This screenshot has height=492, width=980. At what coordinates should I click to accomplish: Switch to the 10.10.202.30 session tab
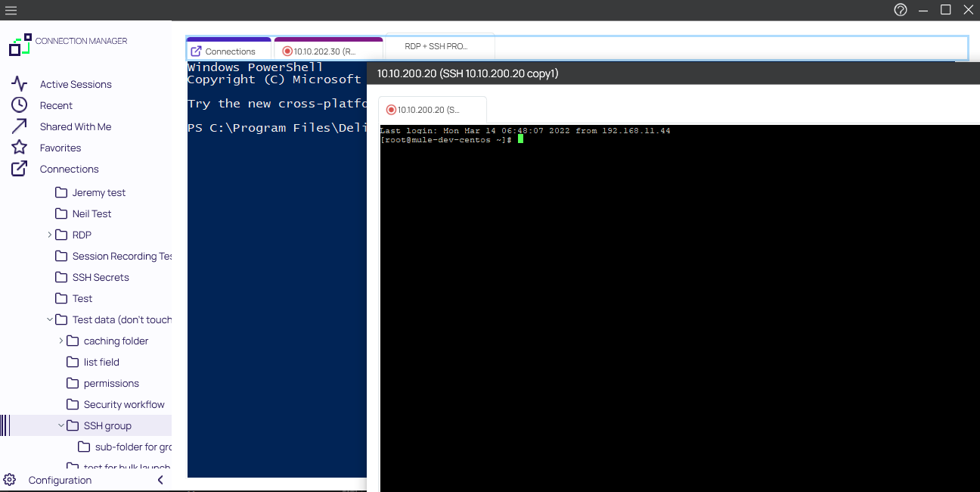click(327, 51)
